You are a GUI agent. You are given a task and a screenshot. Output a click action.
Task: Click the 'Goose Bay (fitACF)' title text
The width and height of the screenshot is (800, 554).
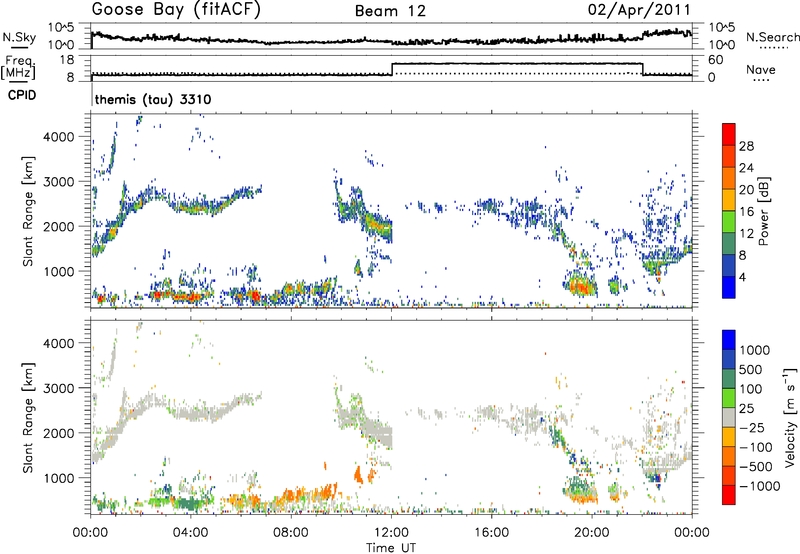click(x=176, y=9)
